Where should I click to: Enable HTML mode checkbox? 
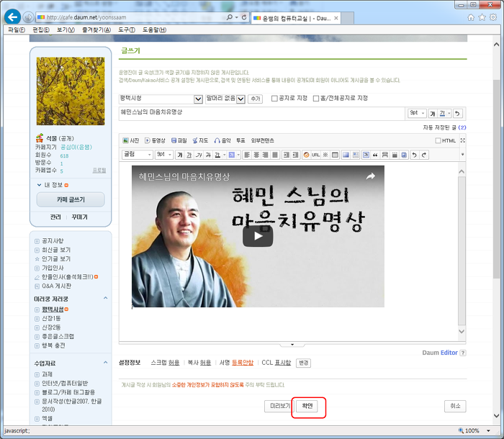pos(438,140)
